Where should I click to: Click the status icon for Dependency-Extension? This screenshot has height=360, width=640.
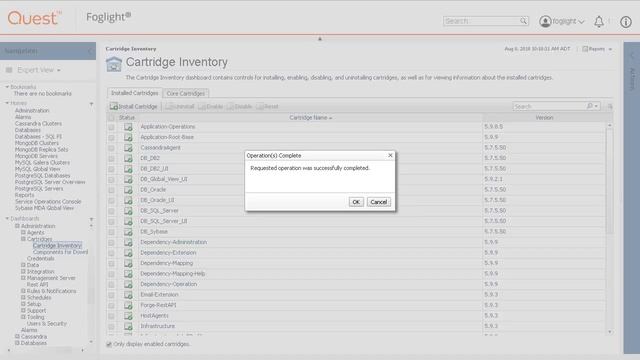click(128, 253)
